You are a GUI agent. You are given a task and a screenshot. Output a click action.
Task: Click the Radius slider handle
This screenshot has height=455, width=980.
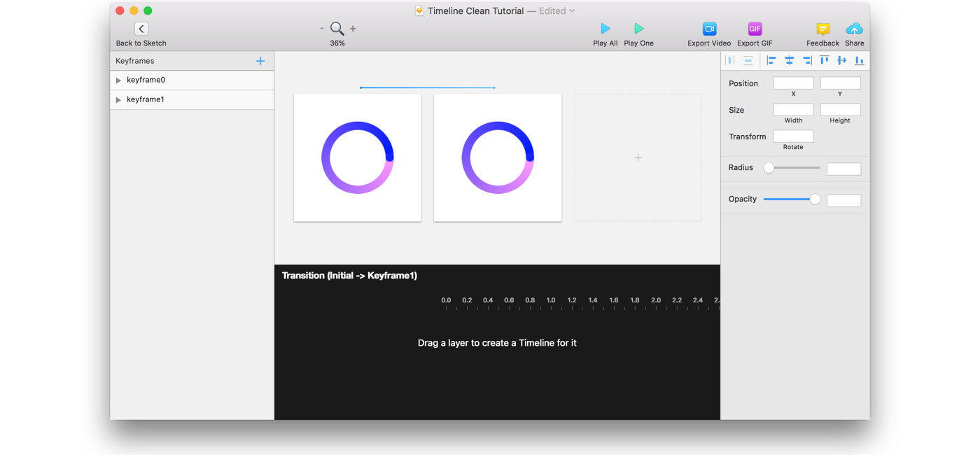coord(769,168)
